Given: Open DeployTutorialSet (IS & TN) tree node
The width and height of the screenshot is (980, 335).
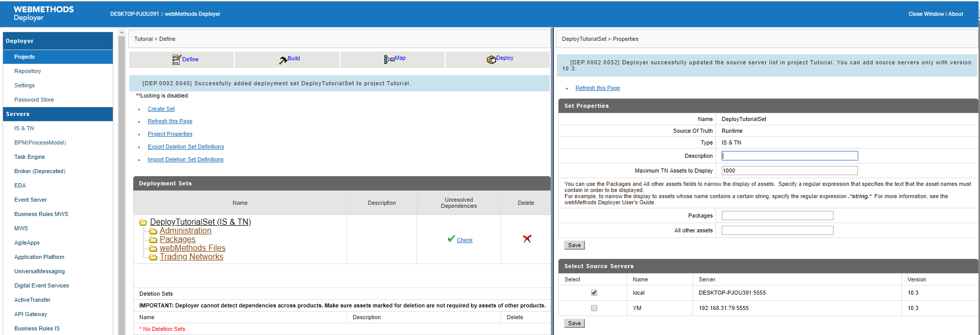Looking at the screenshot, I should [x=201, y=222].
